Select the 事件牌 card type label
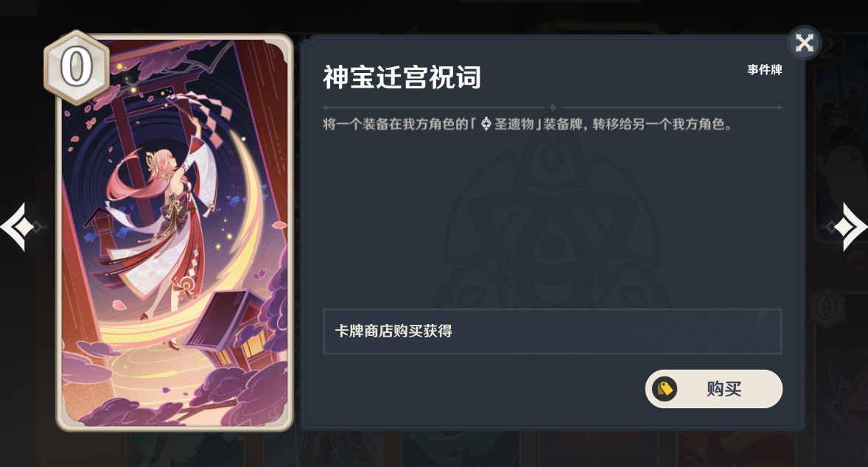 [x=765, y=70]
